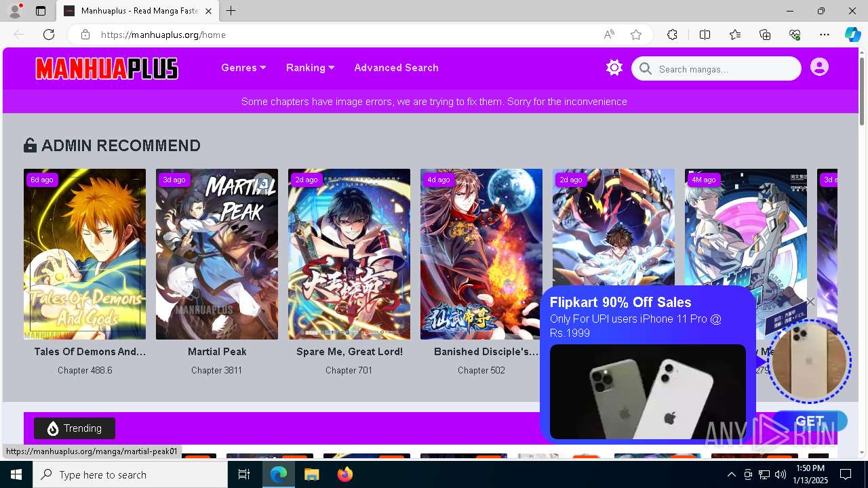Screen dimensions: 868x488
Task: Open Windows Start menu
Action: click(x=16, y=474)
